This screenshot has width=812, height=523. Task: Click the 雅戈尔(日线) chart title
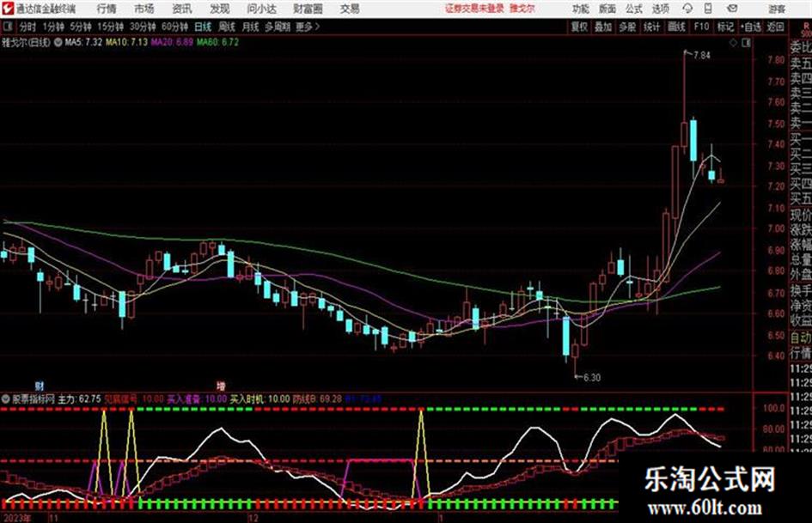tap(27, 42)
